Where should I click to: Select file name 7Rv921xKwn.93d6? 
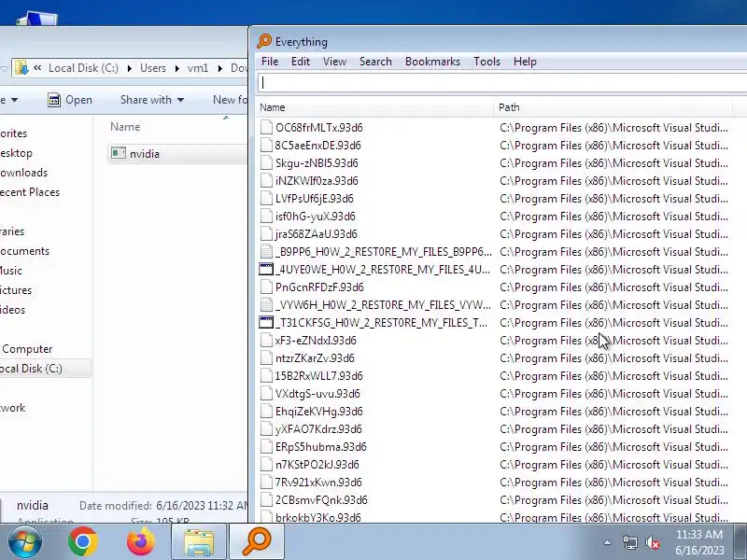coord(318,483)
